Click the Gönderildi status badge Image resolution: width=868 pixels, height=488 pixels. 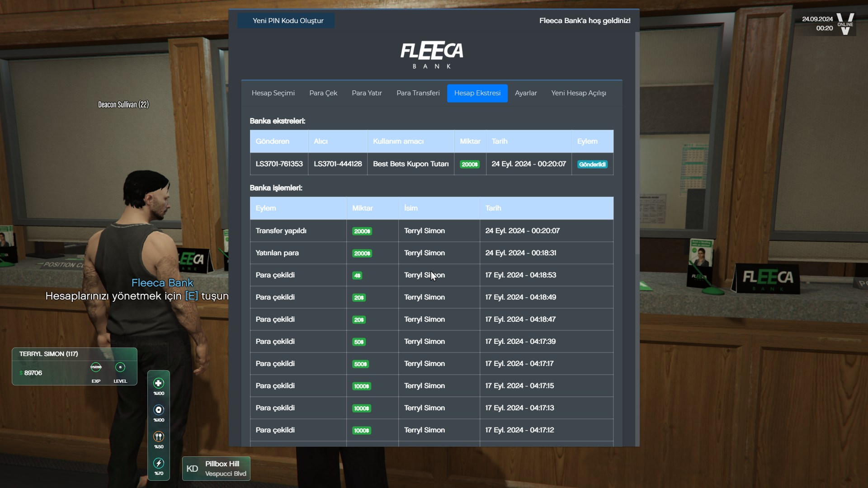tap(592, 164)
